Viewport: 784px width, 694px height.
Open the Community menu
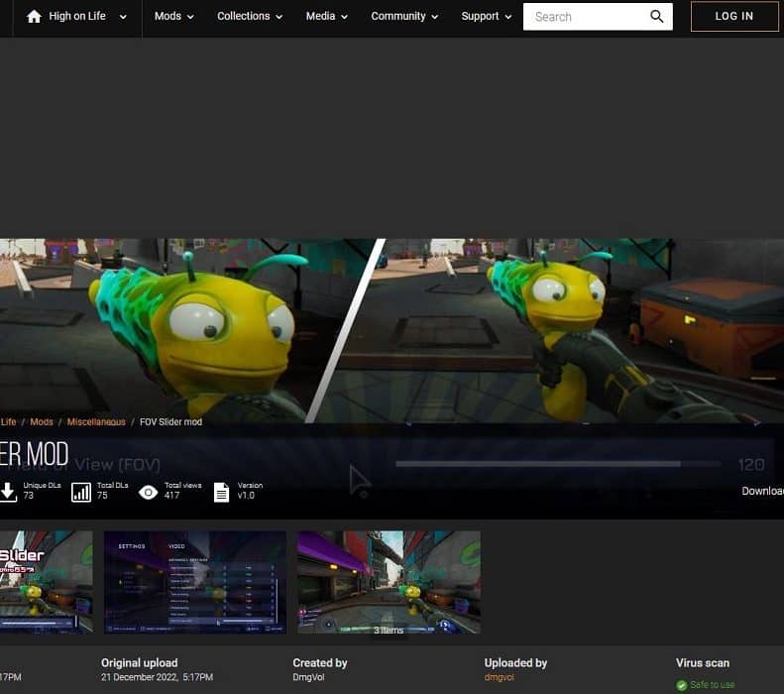tap(398, 16)
